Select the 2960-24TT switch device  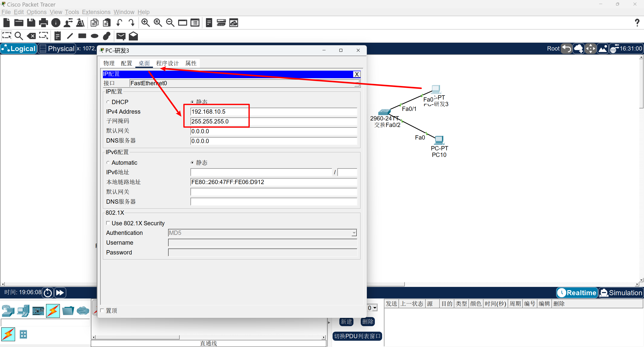point(384,112)
